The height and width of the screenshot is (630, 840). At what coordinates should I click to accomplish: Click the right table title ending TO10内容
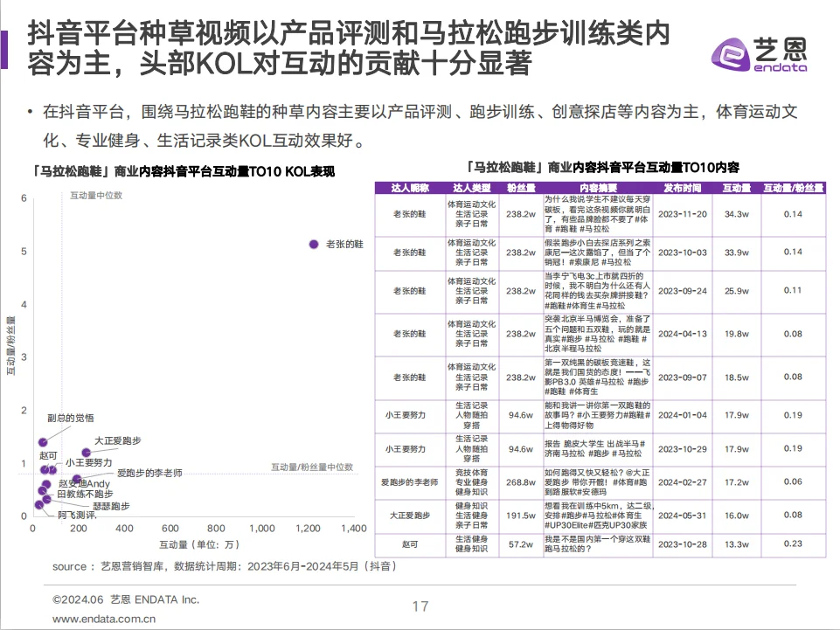[x=602, y=167]
